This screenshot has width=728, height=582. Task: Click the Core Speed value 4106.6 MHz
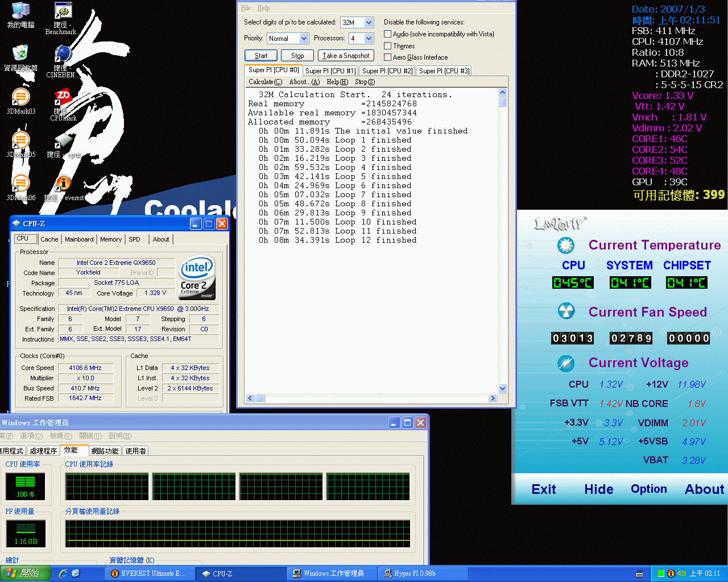[85, 368]
